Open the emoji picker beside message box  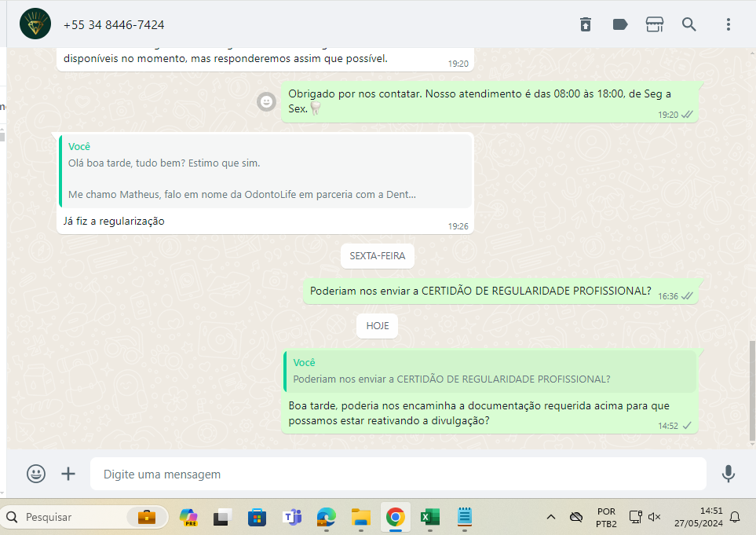coord(36,474)
